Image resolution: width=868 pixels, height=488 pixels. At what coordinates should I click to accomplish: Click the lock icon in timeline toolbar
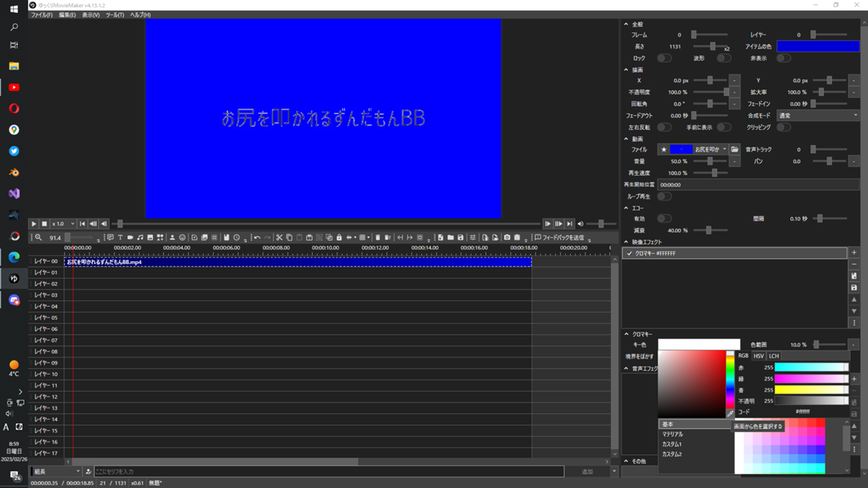pos(338,237)
